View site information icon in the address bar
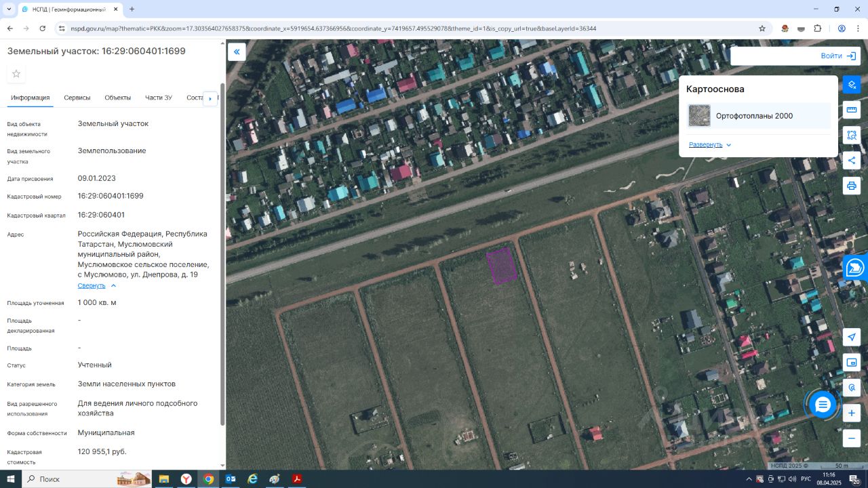868x488 pixels. point(61,28)
